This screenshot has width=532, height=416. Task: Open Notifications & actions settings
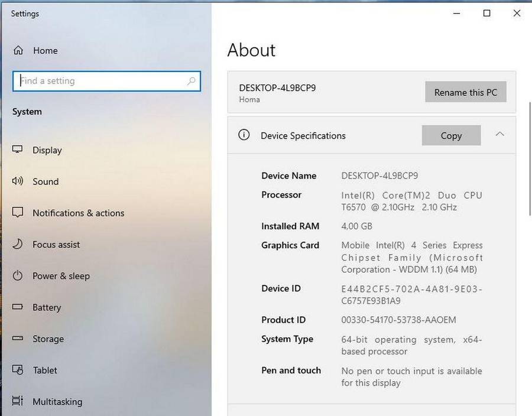coord(78,213)
